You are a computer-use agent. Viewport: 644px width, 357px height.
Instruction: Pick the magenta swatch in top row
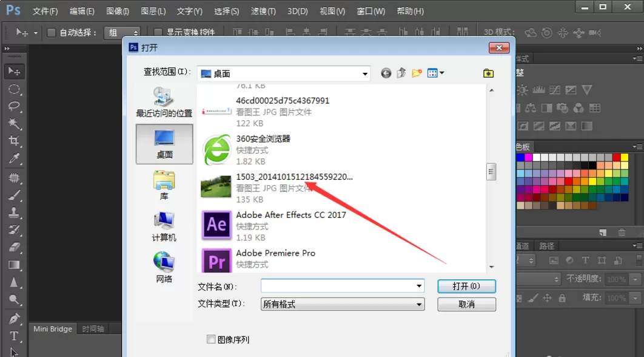pyautogui.click(x=529, y=157)
